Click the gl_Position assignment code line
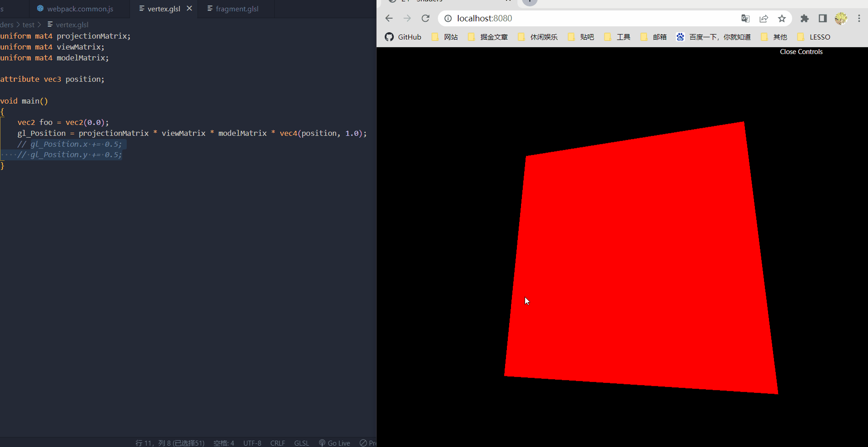Viewport: 868px width, 447px height. pyautogui.click(x=192, y=133)
